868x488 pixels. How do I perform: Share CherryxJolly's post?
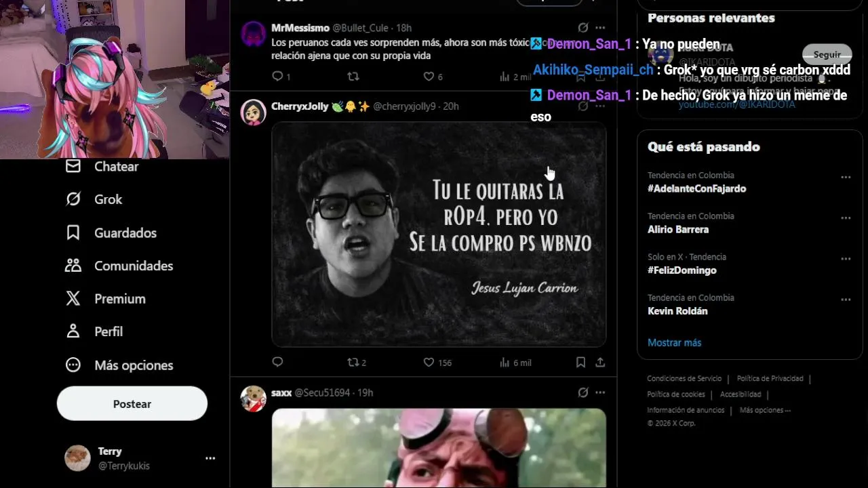pyautogui.click(x=600, y=363)
